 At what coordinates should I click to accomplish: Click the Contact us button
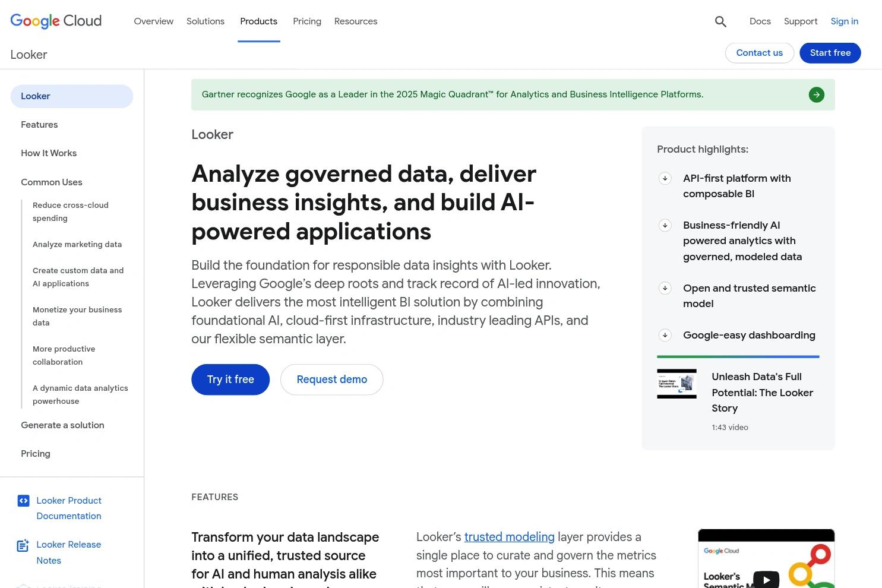[759, 53]
